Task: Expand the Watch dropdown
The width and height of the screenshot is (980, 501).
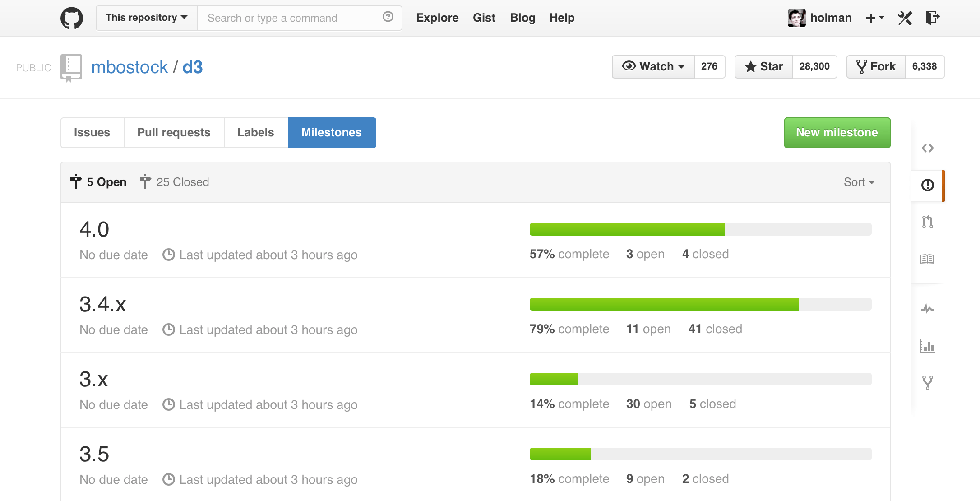Action: pyautogui.click(x=653, y=67)
